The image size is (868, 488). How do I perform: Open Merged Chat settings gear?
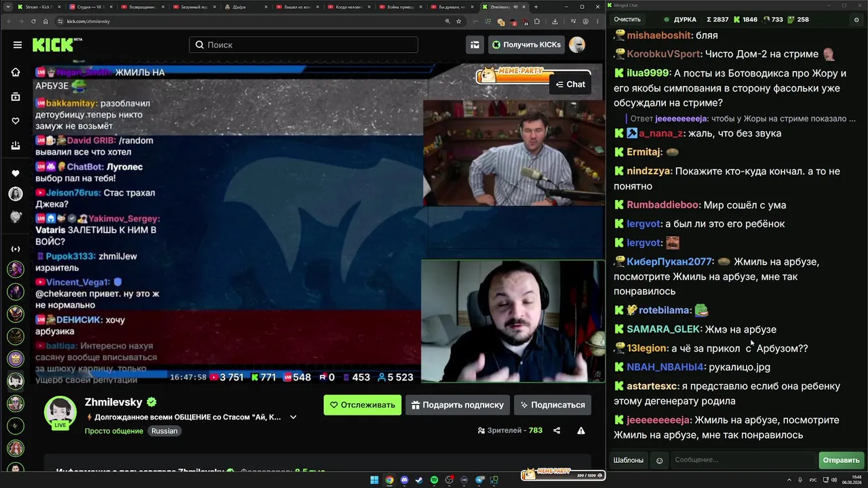[x=856, y=20]
